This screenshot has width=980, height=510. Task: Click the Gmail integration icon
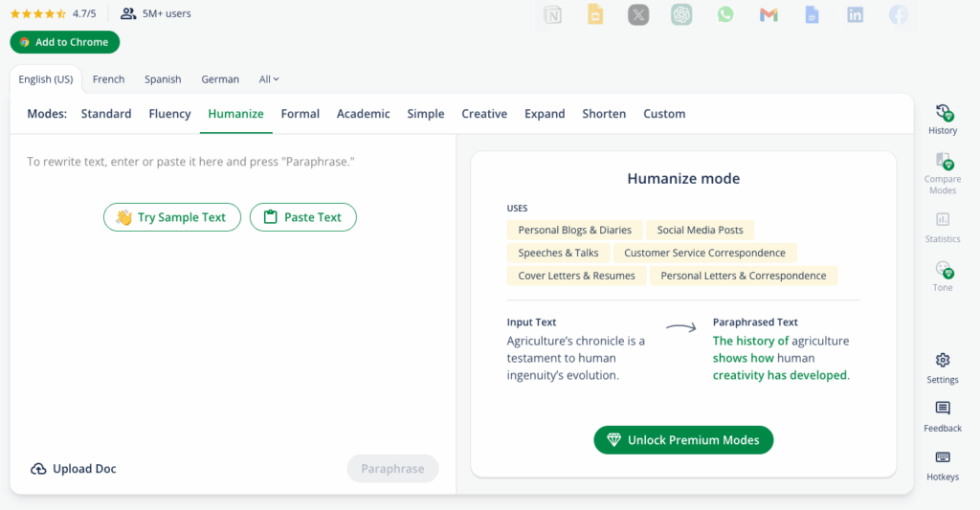(x=768, y=15)
